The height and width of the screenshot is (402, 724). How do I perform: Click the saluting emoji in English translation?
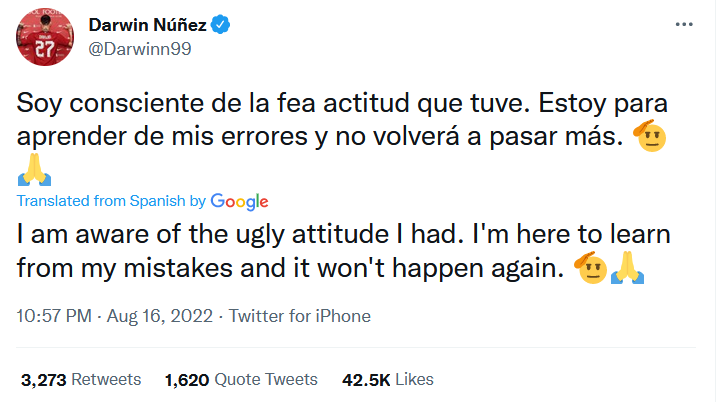590,268
